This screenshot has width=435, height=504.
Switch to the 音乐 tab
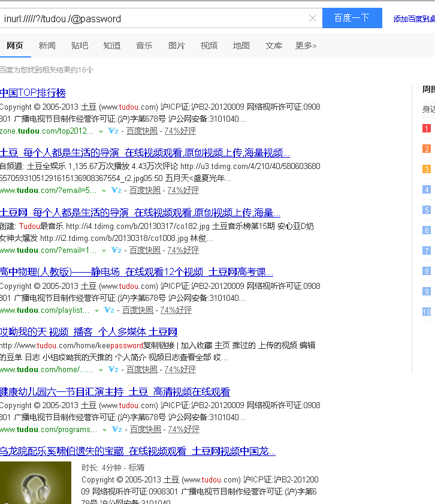144,46
